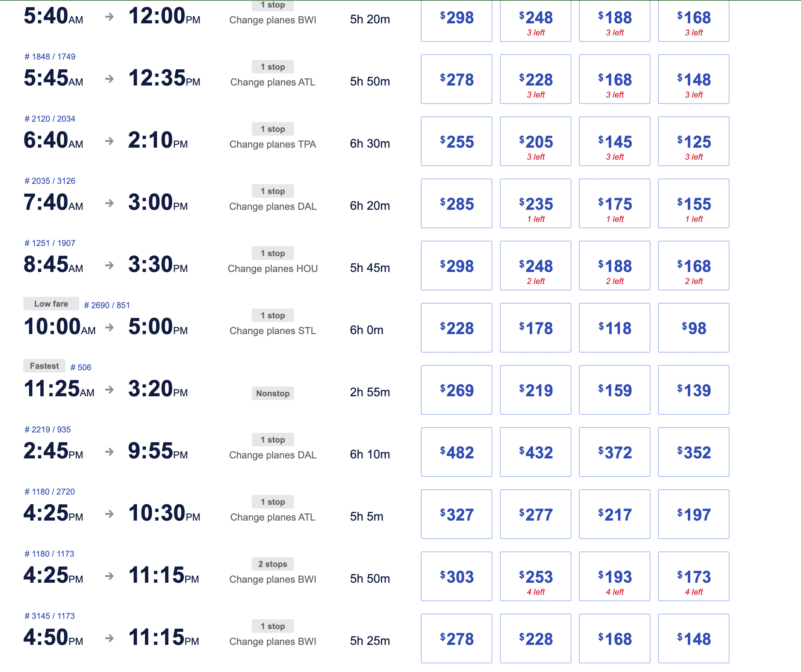Click the Low fare tag
Screen dimensions: 801x672
coord(51,304)
